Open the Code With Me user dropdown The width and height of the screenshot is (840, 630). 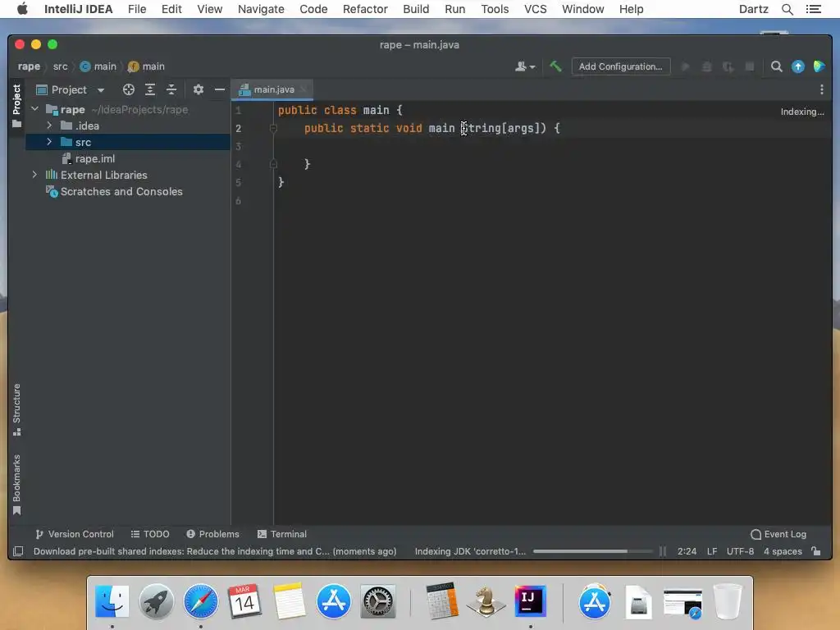pyautogui.click(x=525, y=66)
